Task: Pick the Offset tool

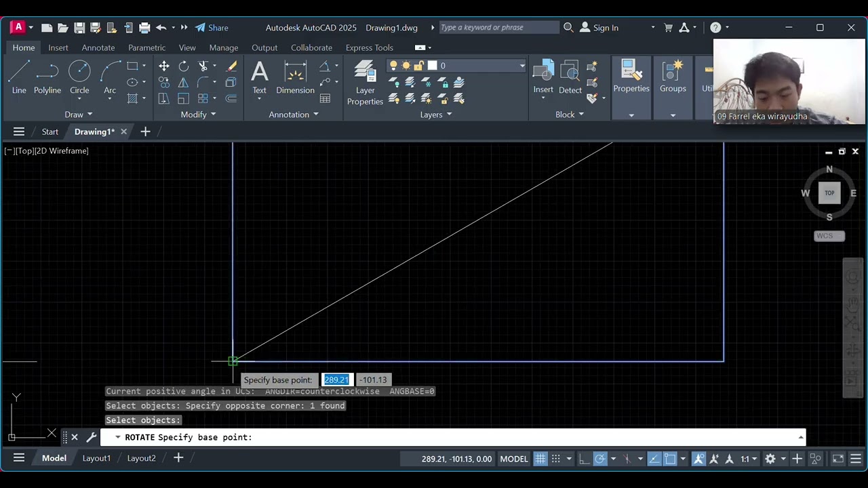Action: click(231, 98)
